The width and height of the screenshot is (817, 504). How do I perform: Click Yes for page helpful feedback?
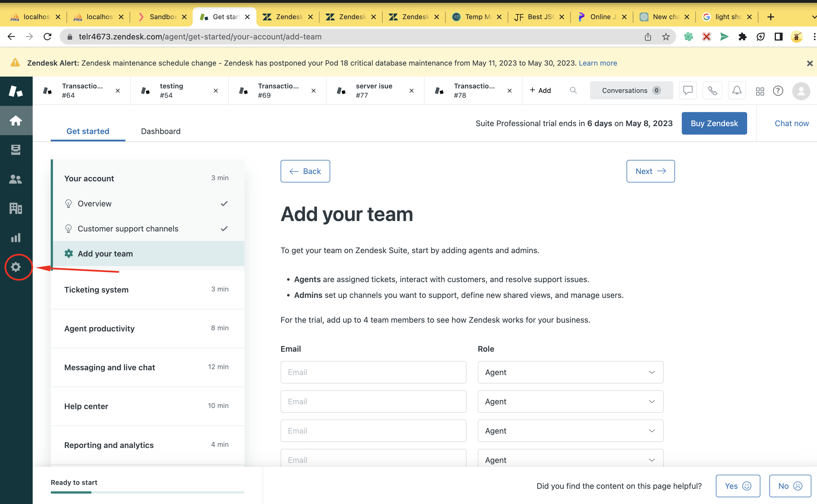[738, 486]
